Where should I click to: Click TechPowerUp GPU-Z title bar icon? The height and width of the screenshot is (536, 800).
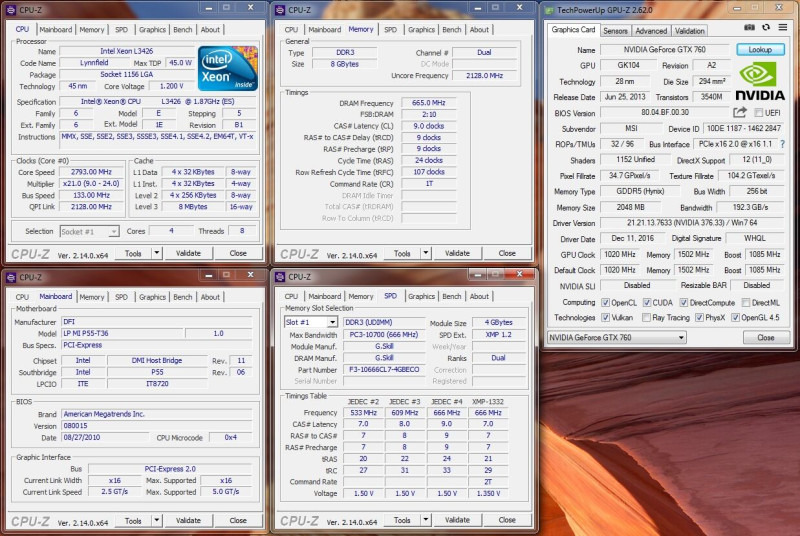click(x=549, y=10)
